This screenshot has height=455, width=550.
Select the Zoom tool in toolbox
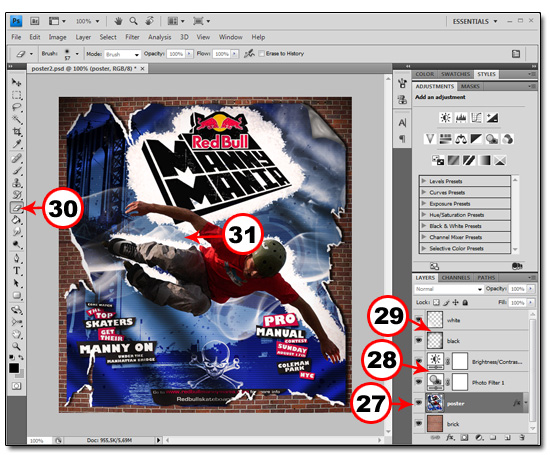(16, 347)
